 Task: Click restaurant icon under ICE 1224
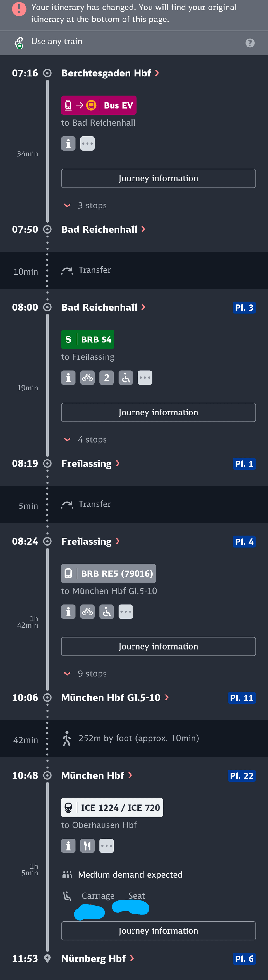[x=88, y=846]
